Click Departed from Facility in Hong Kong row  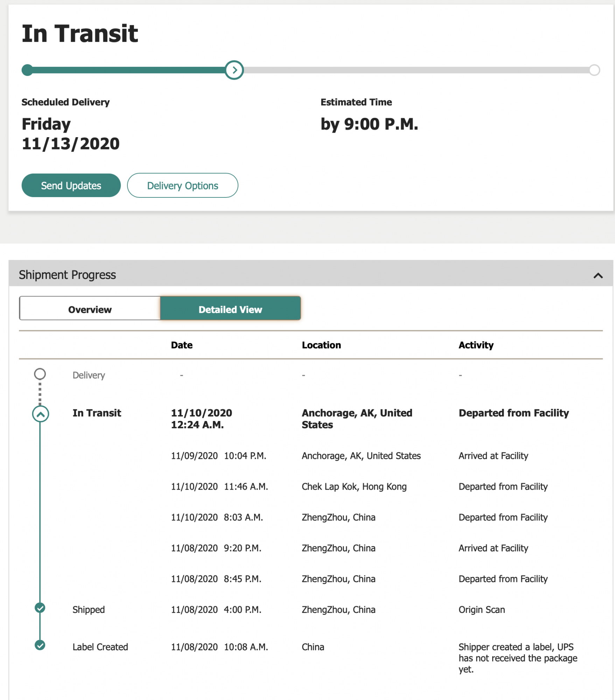point(503,486)
